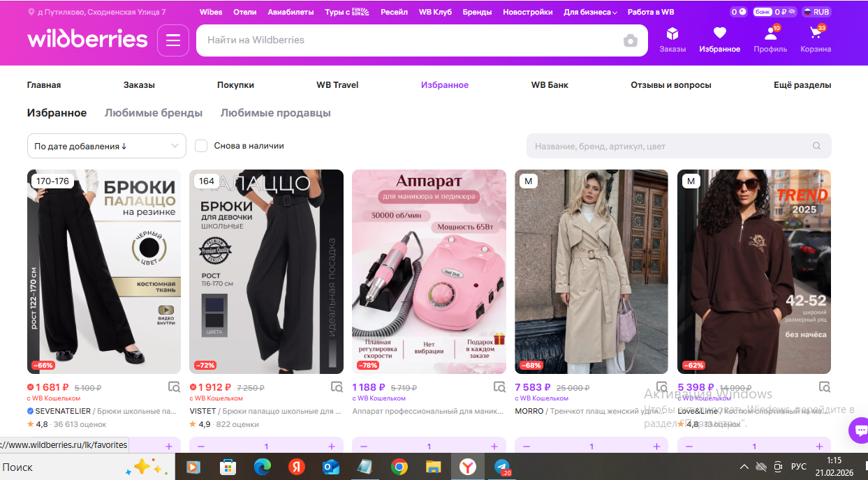Open Google Chrome from the taskbar
The width and height of the screenshot is (868, 480).
click(x=399, y=467)
